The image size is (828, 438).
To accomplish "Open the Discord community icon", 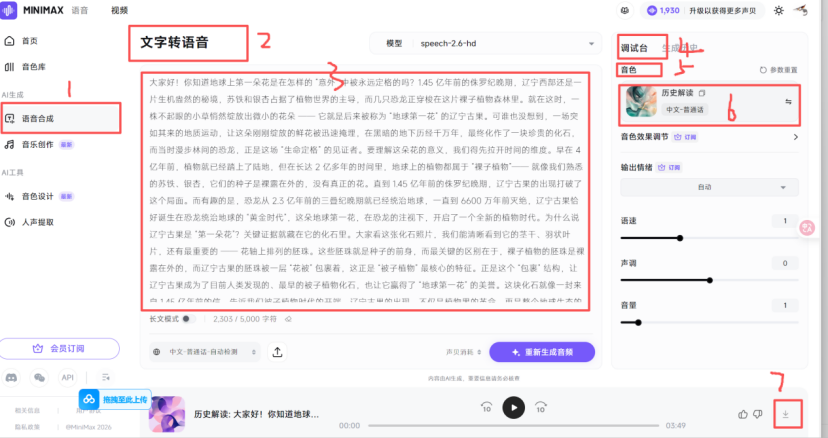I will coord(11,377).
